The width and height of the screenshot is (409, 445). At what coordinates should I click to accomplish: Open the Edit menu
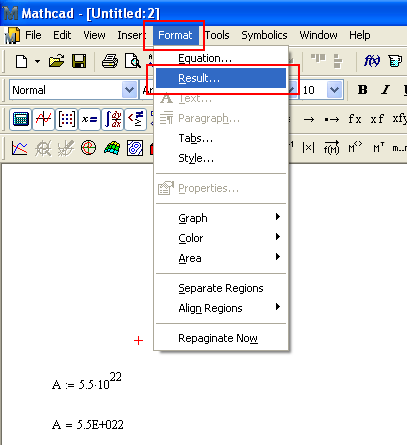[62, 35]
